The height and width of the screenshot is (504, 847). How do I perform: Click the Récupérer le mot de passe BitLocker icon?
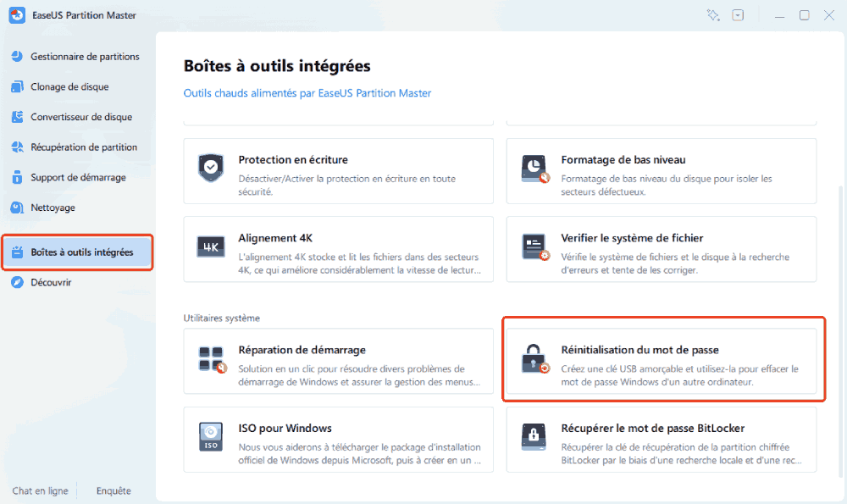click(534, 436)
